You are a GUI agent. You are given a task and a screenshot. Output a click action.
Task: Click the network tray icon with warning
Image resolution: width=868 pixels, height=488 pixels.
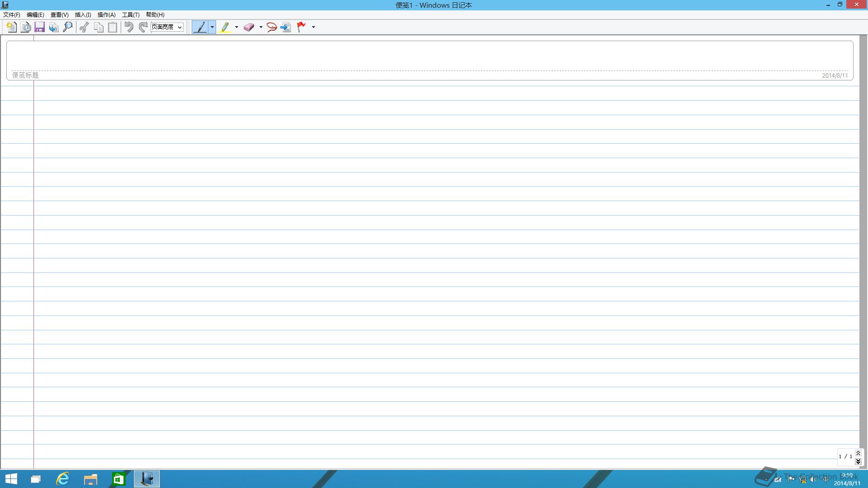tap(802, 479)
